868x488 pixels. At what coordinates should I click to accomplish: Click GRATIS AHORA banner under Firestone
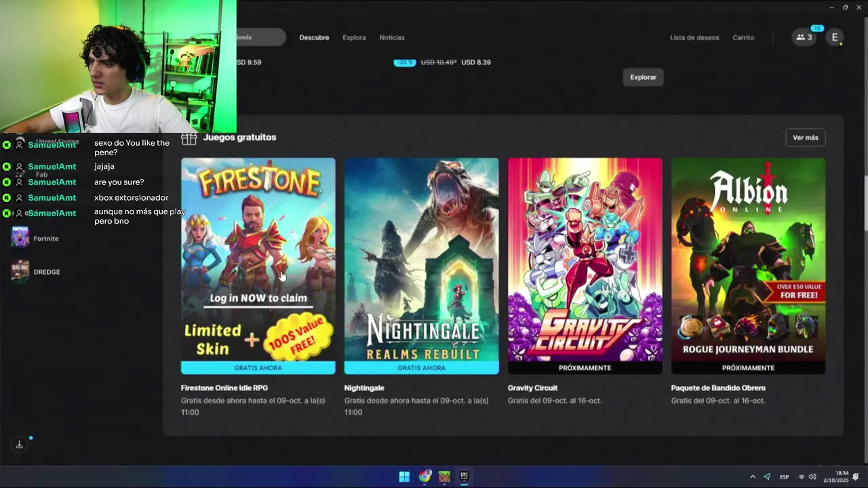258,368
